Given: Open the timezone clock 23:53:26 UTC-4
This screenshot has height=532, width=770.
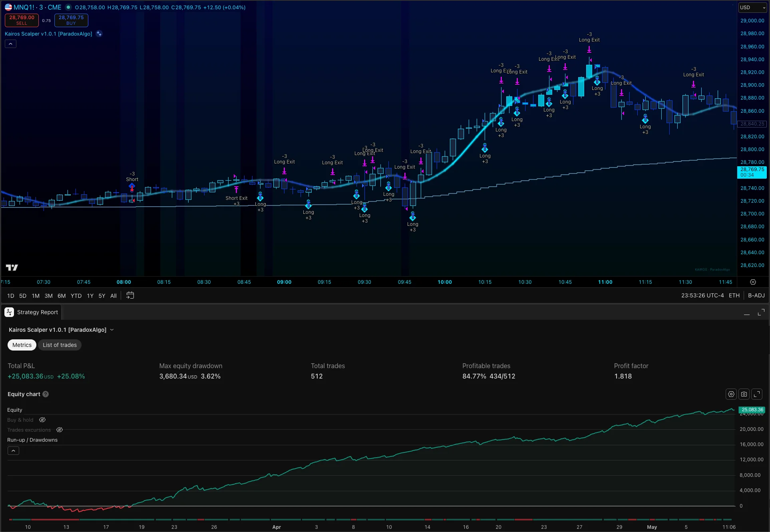Looking at the screenshot, I should [702, 296].
